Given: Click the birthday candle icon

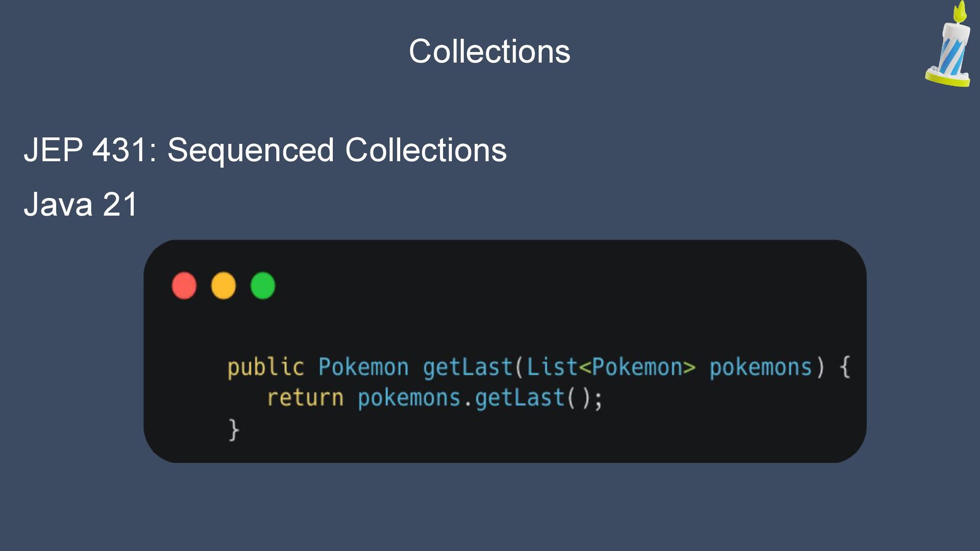Looking at the screenshot, I should pyautogui.click(x=948, y=44).
